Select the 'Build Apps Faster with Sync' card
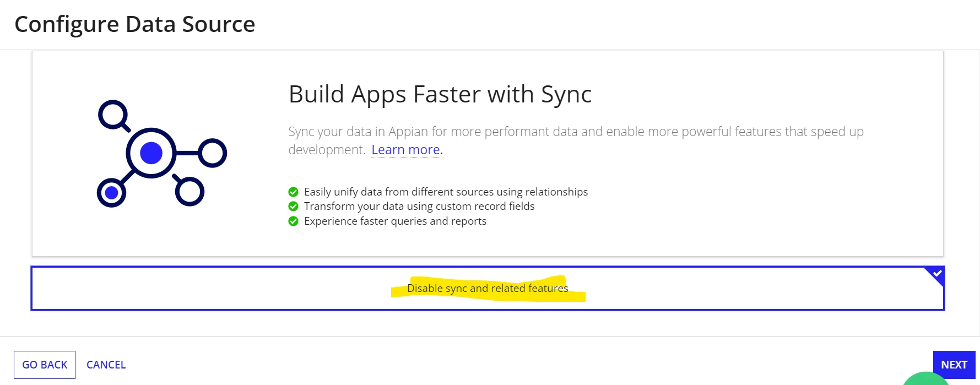 pyautogui.click(x=488, y=154)
